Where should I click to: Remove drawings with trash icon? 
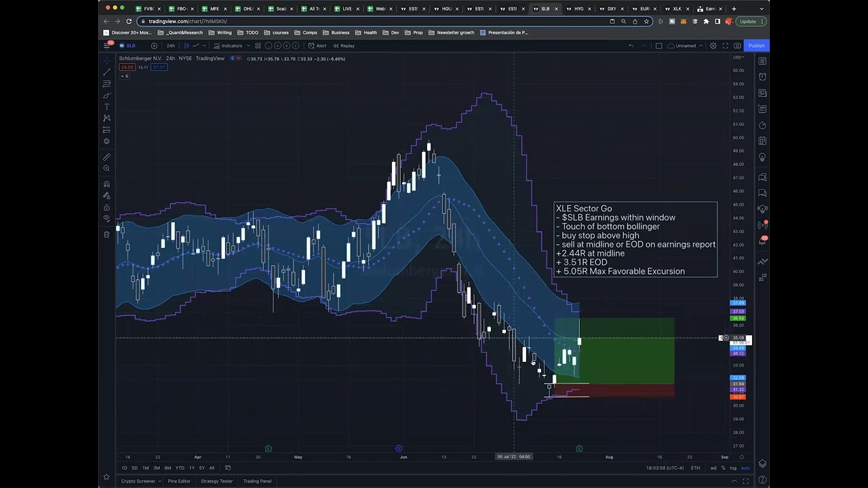tap(106, 234)
